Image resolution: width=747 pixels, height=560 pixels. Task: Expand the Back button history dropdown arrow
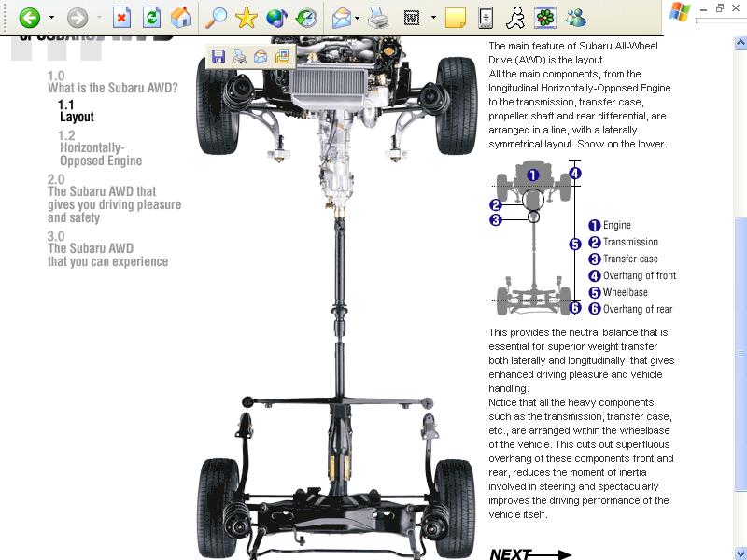click(x=51, y=18)
